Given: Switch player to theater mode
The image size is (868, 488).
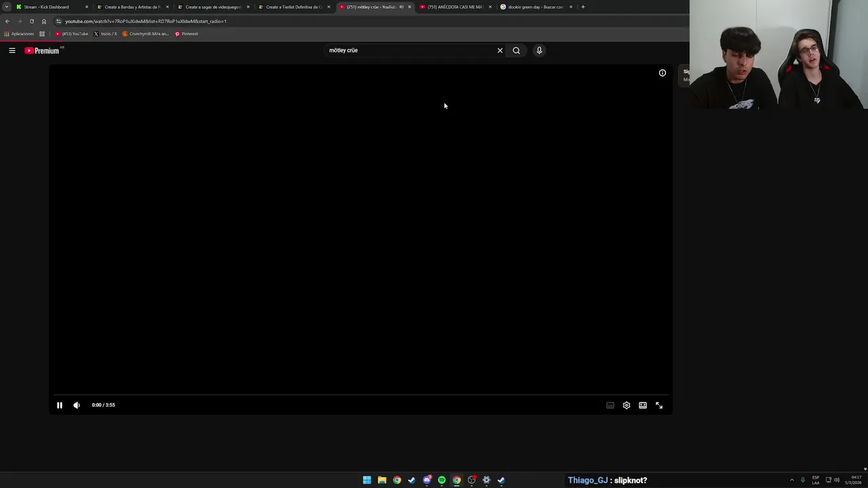Looking at the screenshot, I should coord(643,405).
